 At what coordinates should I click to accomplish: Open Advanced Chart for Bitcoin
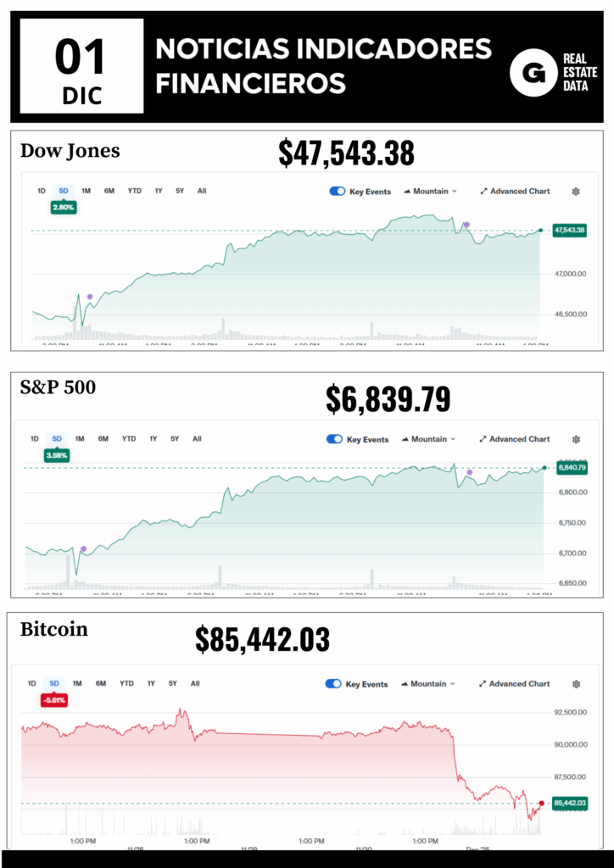(514, 684)
